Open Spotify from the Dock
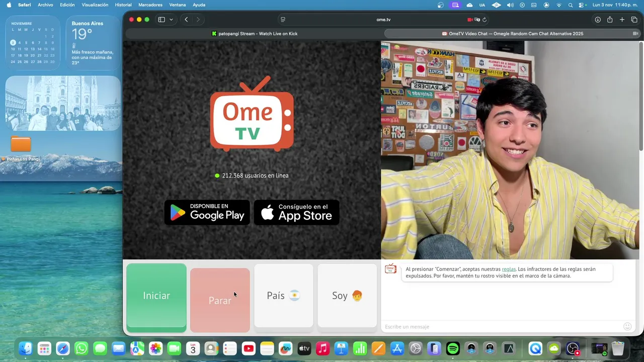Screen dimensions: 644x362 pyautogui.click(x=453, y=348)
